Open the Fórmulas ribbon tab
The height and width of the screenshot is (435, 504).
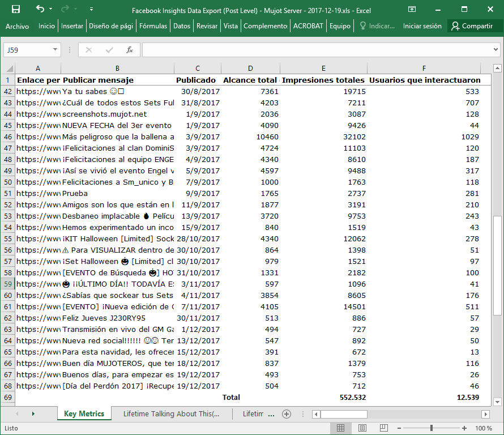click(x=153, y=26)
